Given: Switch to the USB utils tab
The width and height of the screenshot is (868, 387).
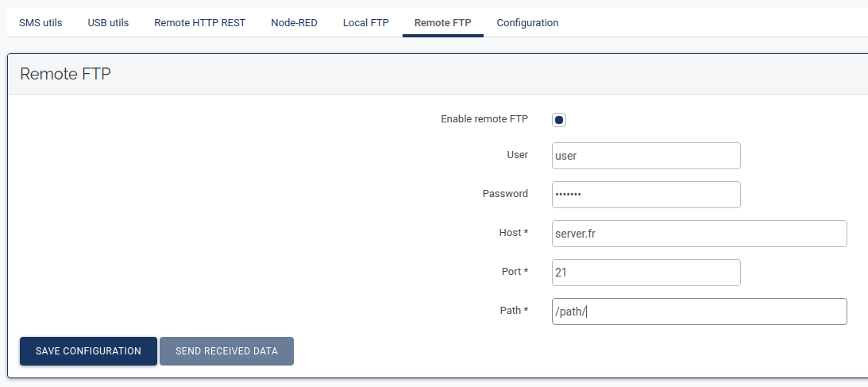Looking at the screenshot, I should [108, 23].
